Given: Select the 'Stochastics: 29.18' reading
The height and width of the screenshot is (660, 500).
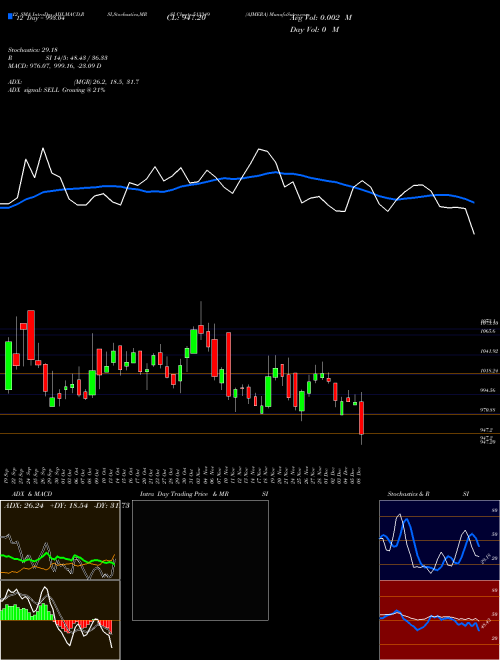Looking at the screenshot, I should pos(32,50).
